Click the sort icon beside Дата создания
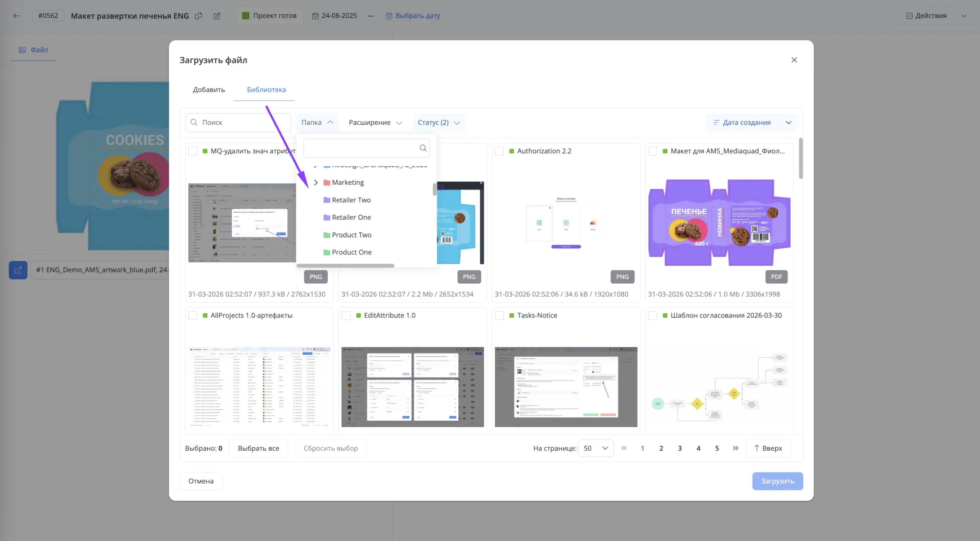The height and width of the screenshot is (541, 980). [716, 122]
